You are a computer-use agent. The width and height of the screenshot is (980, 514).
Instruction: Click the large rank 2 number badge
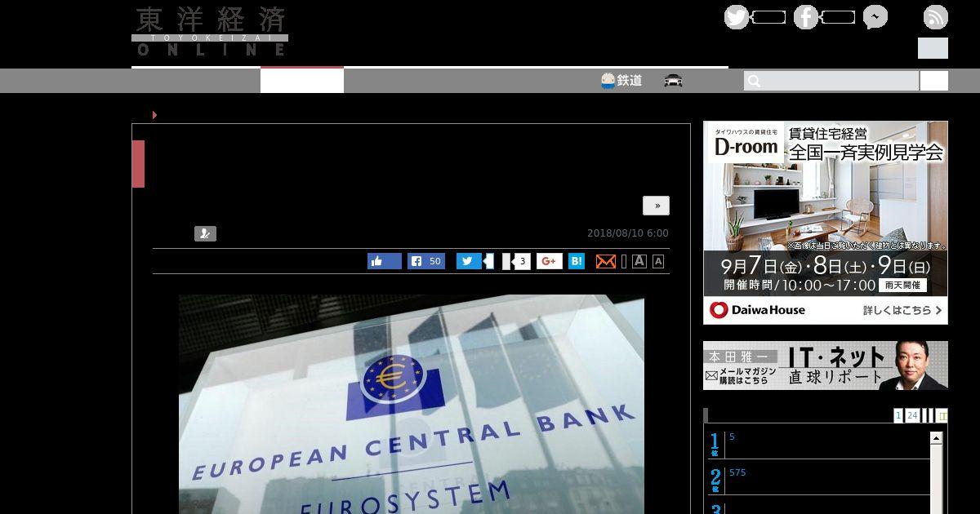click(x=715, y=480)
